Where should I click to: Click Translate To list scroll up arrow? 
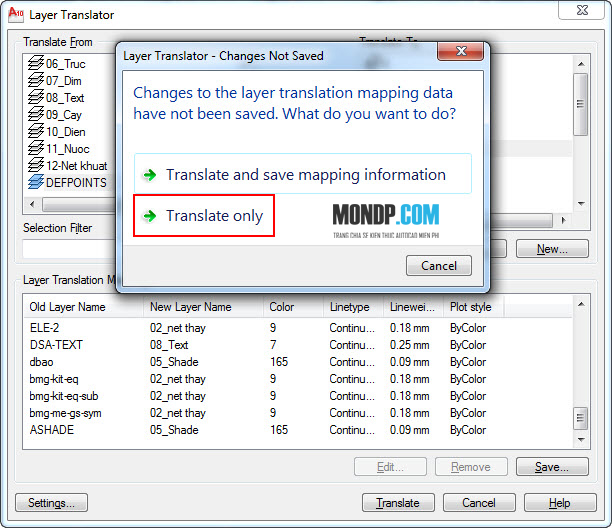pyautogui.click(x=581, y=64)
